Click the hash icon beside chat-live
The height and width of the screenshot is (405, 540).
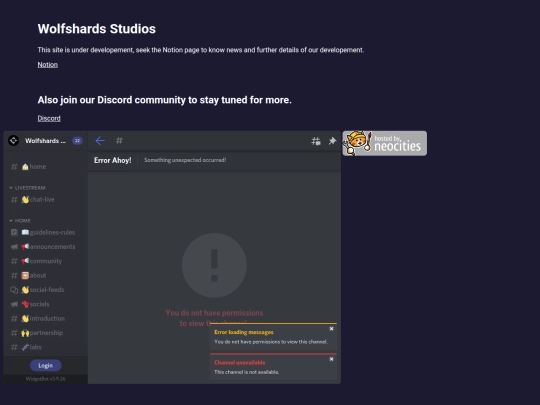click(x=14, y=200)
